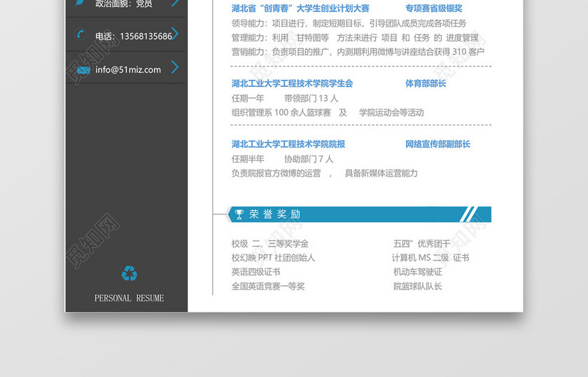
Task: Click heading 湖北工业大学工程技术学院学生会
Action: (x=292, y=83)
